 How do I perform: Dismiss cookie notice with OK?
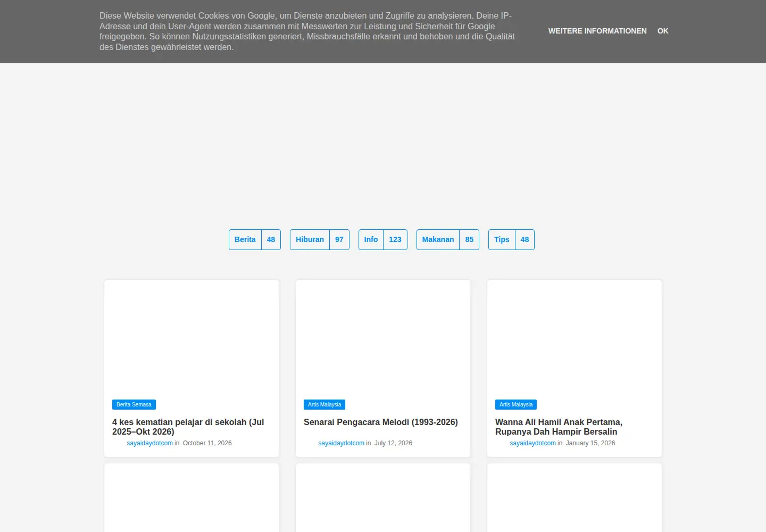pos(663,31)
